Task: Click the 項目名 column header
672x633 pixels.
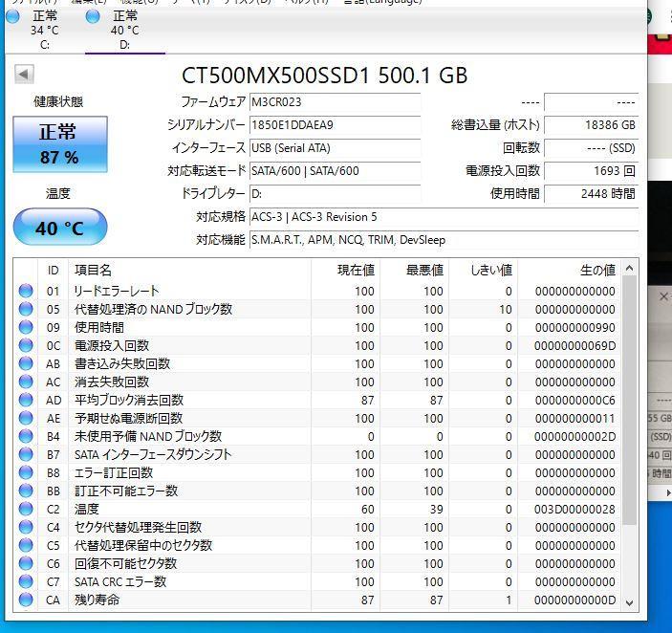Action: point(189,270)
